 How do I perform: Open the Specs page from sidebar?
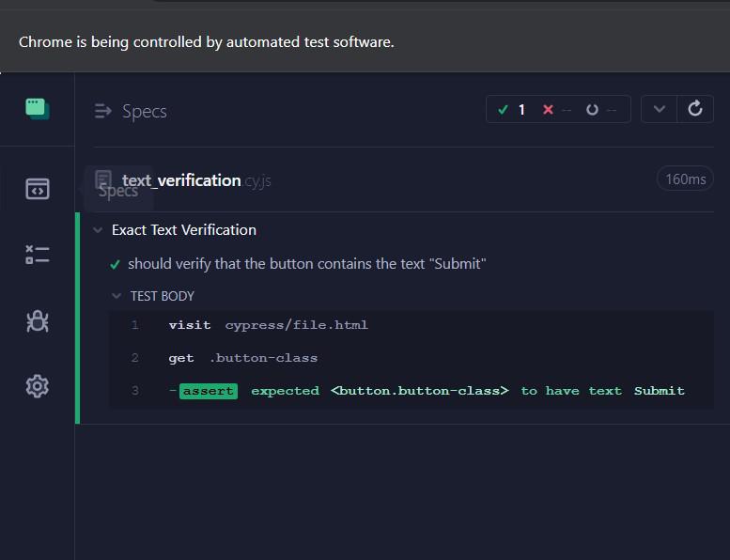pos(37,189)
